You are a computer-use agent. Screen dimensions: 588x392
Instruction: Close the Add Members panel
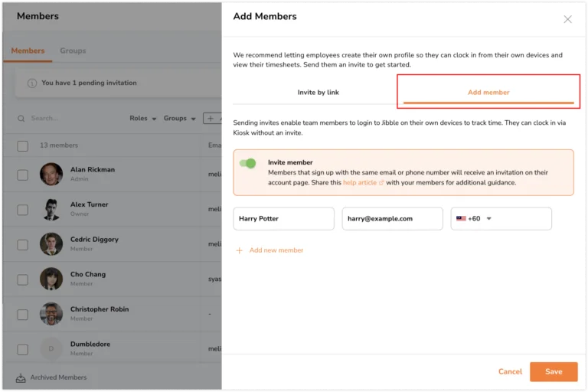(x=567, y=19)
